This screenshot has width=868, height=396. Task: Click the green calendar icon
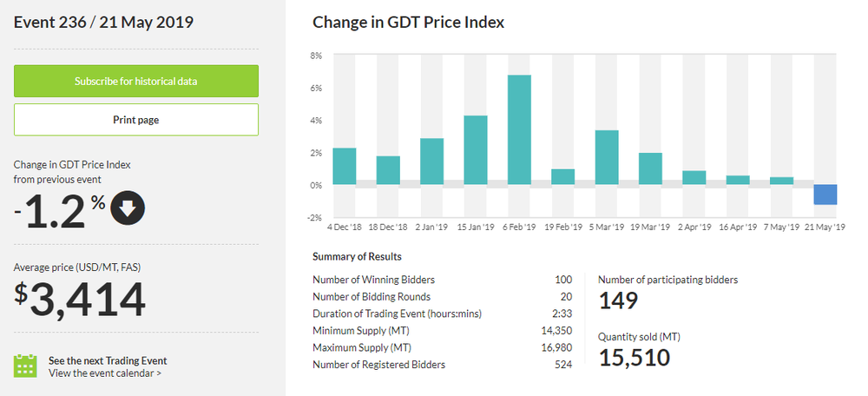pos(25,366)
